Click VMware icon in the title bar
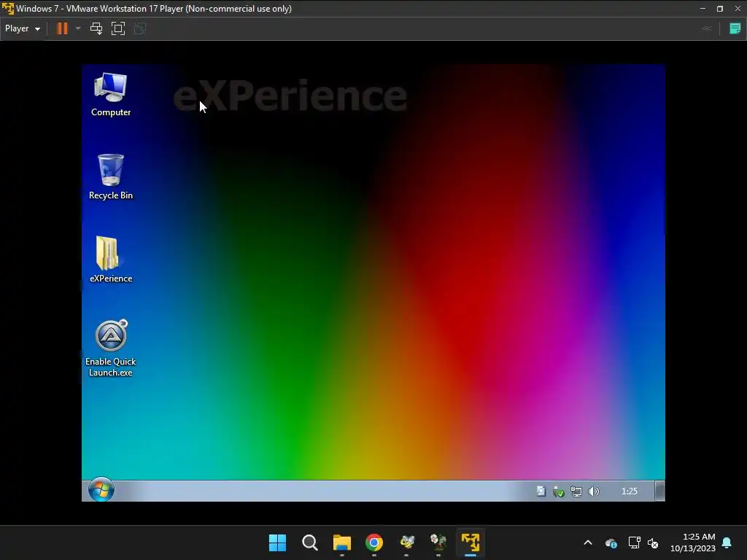The image size is (747, 560). pos(7,9)
